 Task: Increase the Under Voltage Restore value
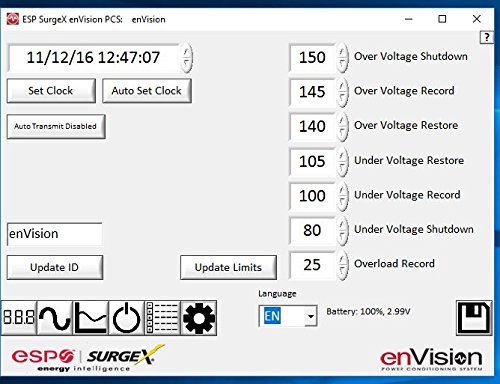342,155
